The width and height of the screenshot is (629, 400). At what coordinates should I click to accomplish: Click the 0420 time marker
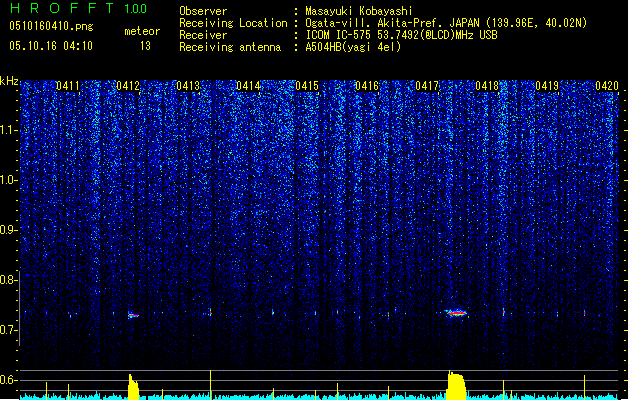[x=607, y=86]
